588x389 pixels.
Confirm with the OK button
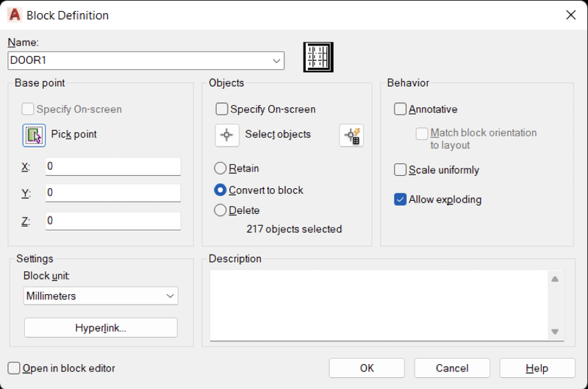pos(367,368)
